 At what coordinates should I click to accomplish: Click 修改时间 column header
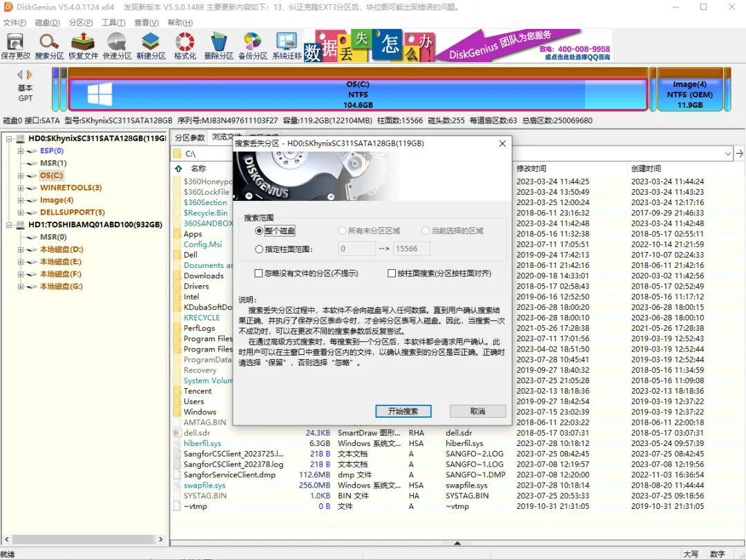pyautogui.click(x=531, y=168)
